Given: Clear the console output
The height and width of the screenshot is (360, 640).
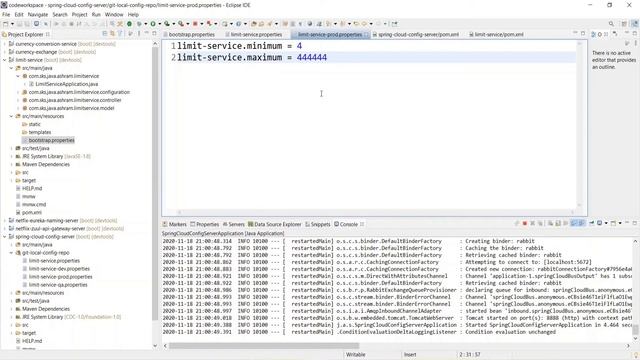Looking at the screenshot, I should (550, 223).
